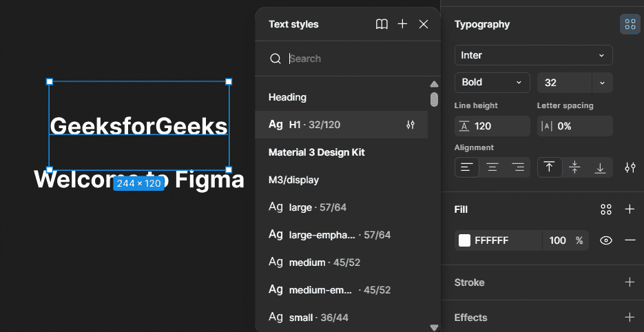Toggle fill visibility eye icon

click(606, 240)
